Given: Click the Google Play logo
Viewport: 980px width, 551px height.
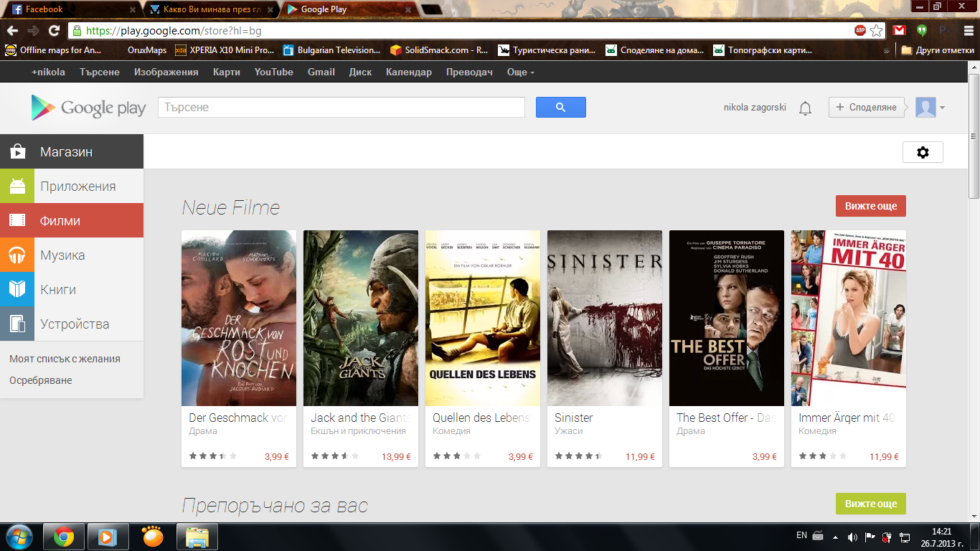Looking at the screenshot, I should click(x=89, y=108).
